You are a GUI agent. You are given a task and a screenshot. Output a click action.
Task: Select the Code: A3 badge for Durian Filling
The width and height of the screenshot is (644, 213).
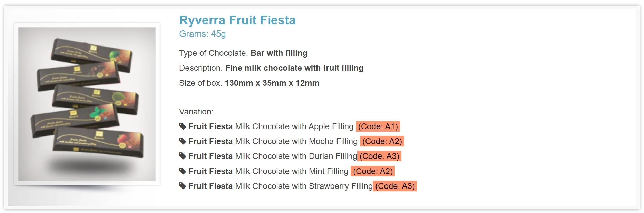(x=379, y=156)
